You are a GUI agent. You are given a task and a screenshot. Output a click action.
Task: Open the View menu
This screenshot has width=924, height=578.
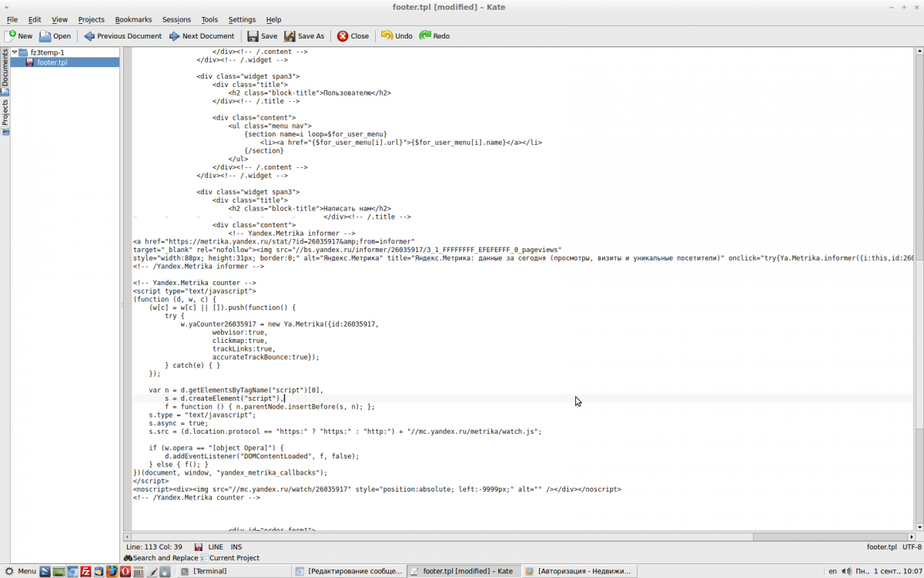59,19
